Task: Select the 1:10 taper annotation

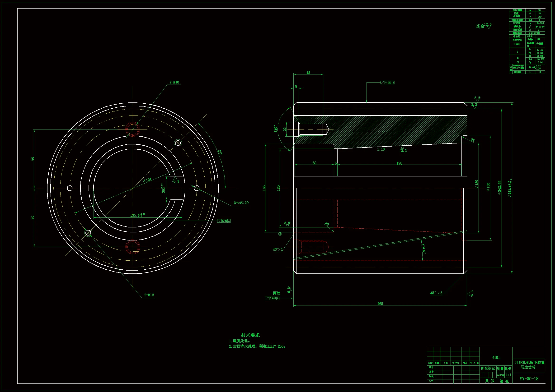Action: (x=381, y=149)
